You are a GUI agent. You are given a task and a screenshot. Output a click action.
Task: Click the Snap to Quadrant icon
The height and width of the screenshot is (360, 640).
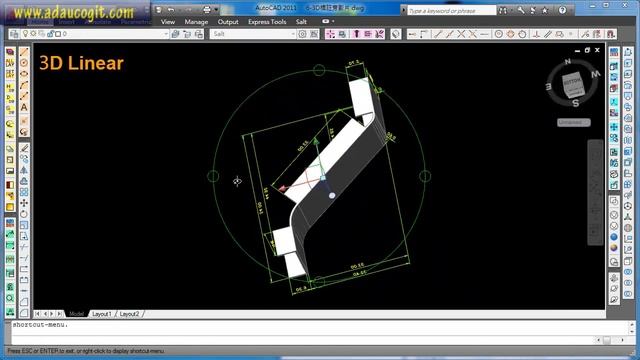pos(510,34)
